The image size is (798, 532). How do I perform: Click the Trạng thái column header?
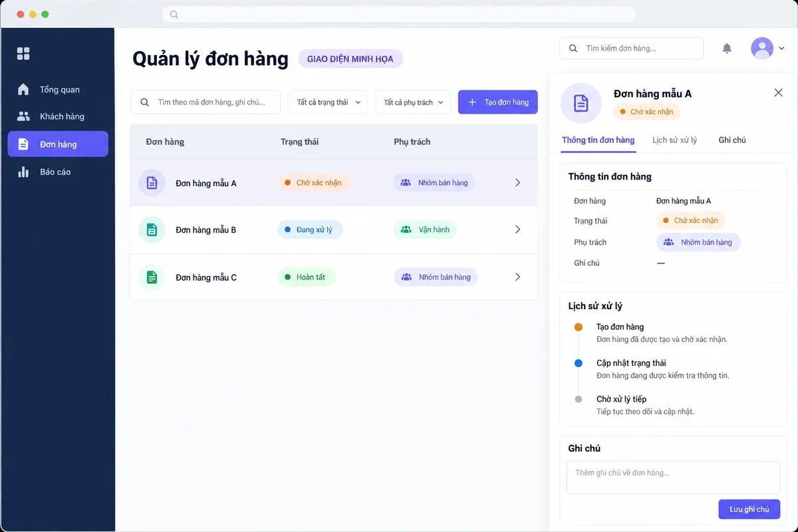pos(299,142)
